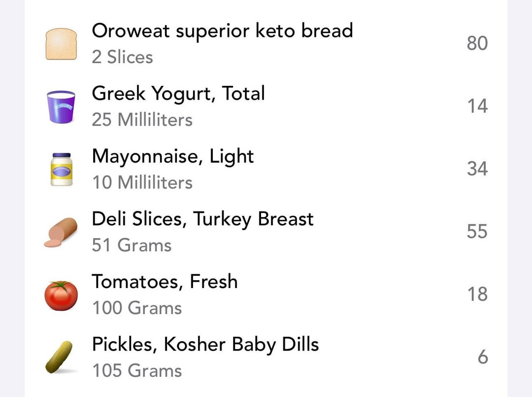Tap the purple yogurt cup icon
Viewport: 532px width, 397px height.
[61, 107]
